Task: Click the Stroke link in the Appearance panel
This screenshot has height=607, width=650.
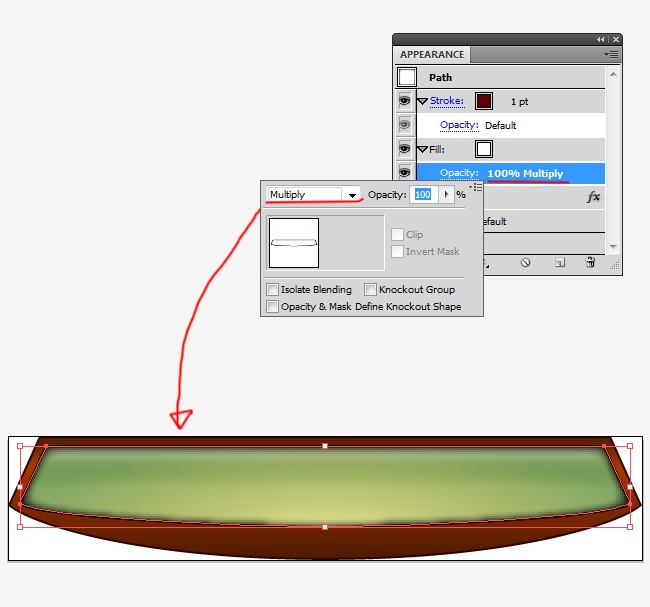Action: coord(446,101)
